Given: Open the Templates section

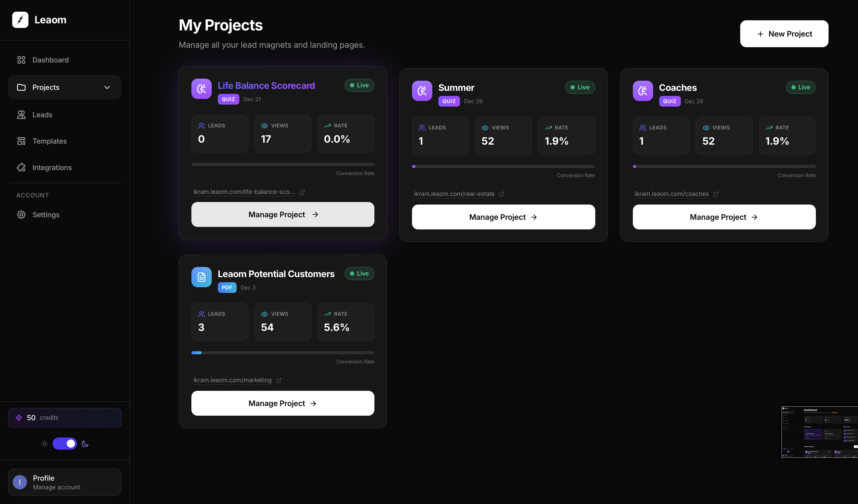Looking at the screenshot, I should click(49, 141).
